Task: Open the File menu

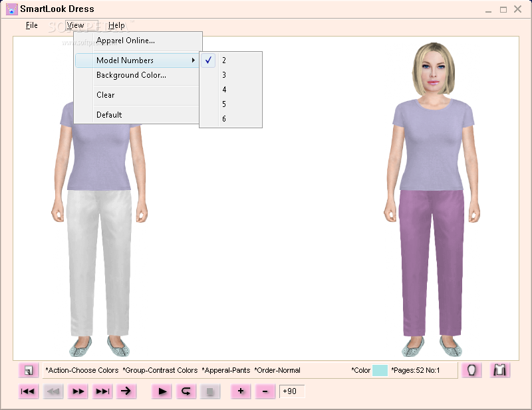Action: pyautogui.click(x=31, y=25)
